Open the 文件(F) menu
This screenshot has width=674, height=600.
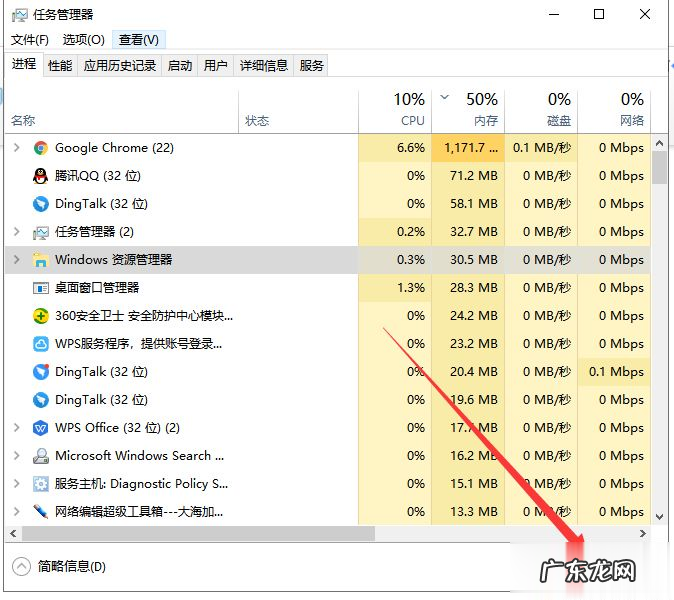tap(30, 40)
